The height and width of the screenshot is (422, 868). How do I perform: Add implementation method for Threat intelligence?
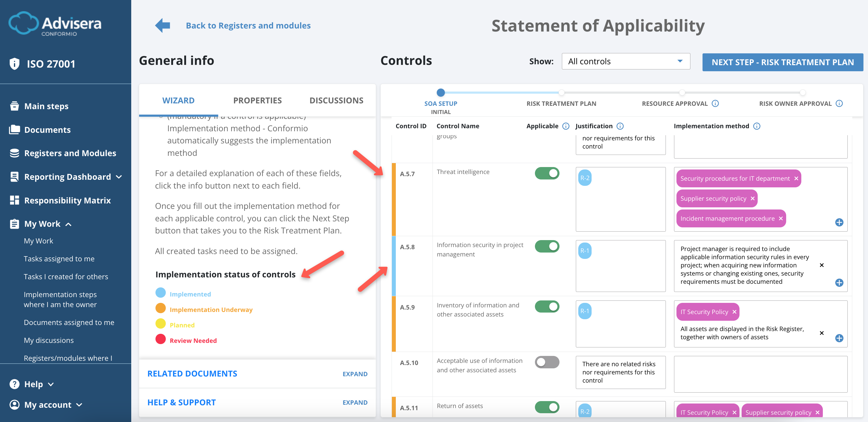(840, 223)
